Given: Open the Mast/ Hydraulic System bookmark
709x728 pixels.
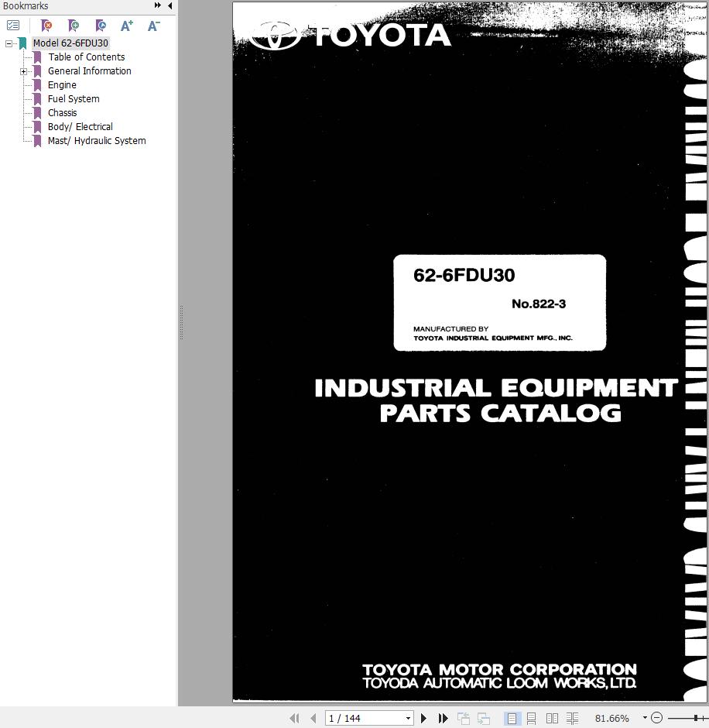Looking at the screenshot, I should point(97,141).
